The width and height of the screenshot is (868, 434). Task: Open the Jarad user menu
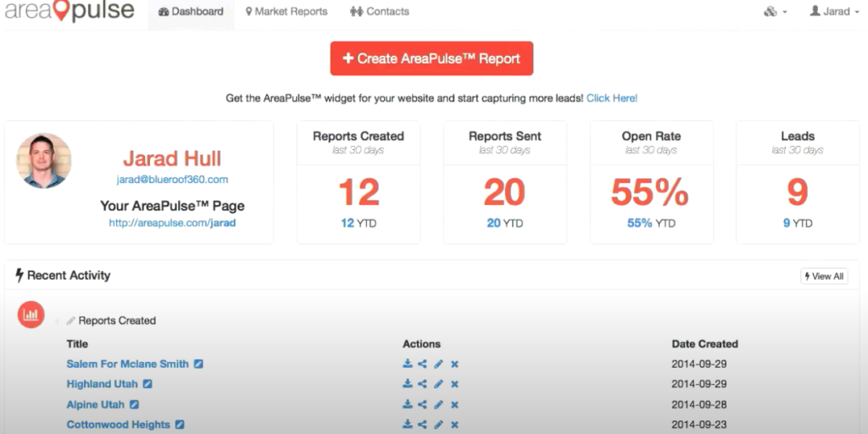pyautogui.click(x=834, y=11)
